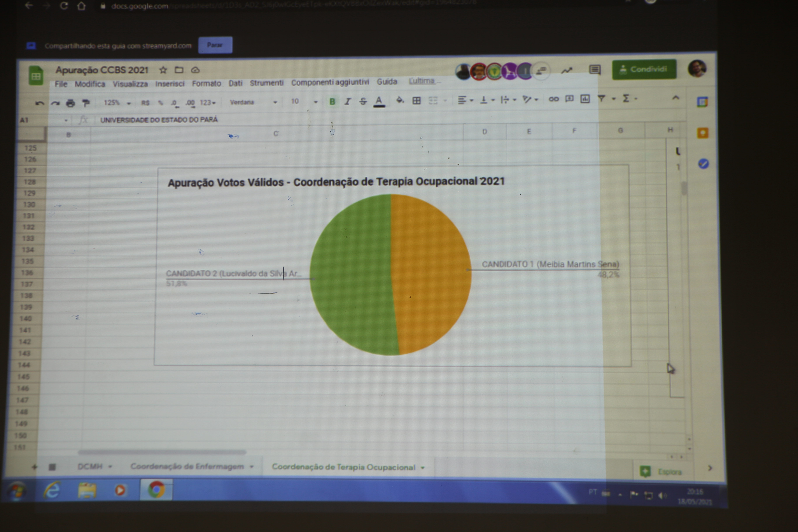Screen dimensions: 798x532
Task: Click the Parar sharing button
Action: (215, 45)
